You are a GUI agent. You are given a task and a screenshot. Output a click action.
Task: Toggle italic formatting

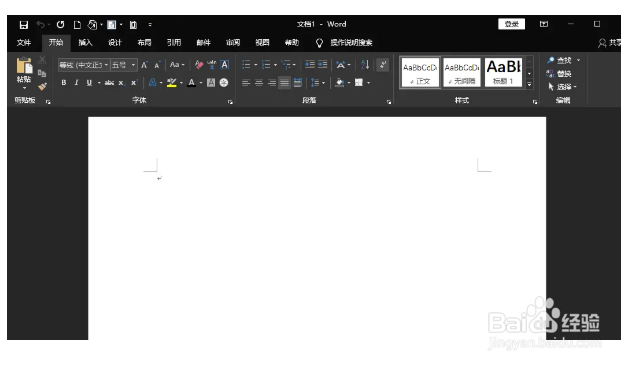76,83
